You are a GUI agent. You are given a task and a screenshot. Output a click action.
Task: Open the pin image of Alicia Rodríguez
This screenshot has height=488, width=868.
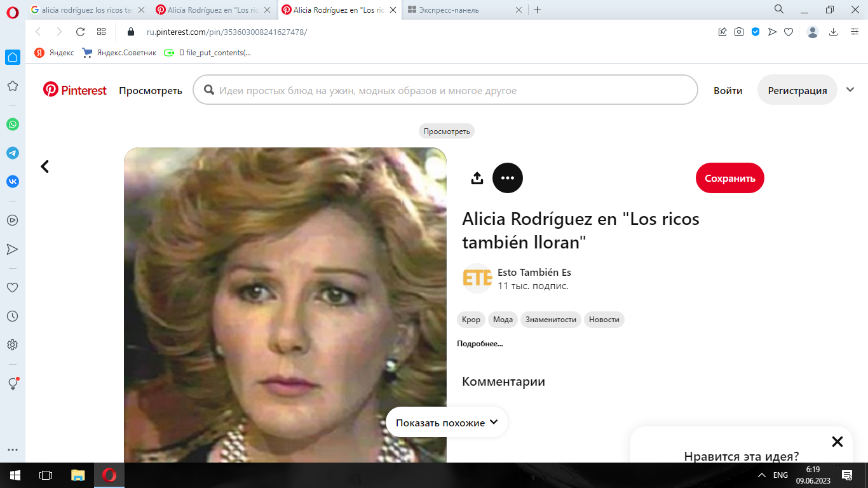(x=285, y=305)
